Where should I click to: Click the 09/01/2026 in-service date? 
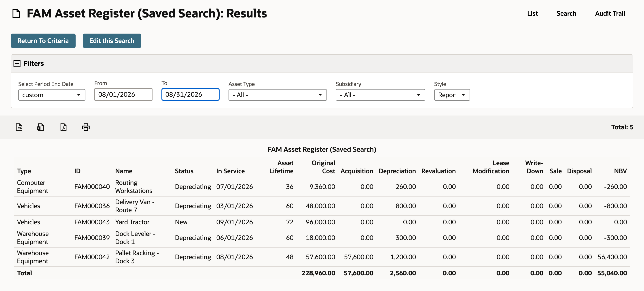coord(235,222)
